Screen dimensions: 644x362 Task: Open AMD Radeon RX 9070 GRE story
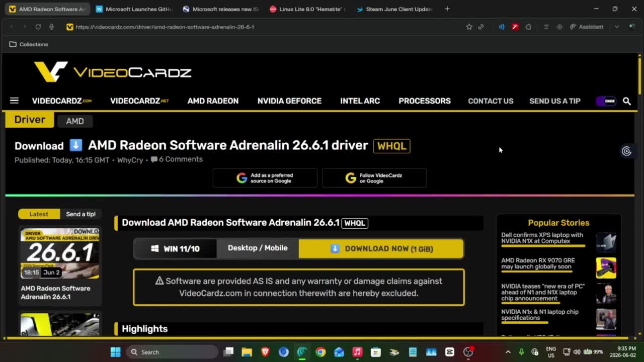[x=538, y=263]
